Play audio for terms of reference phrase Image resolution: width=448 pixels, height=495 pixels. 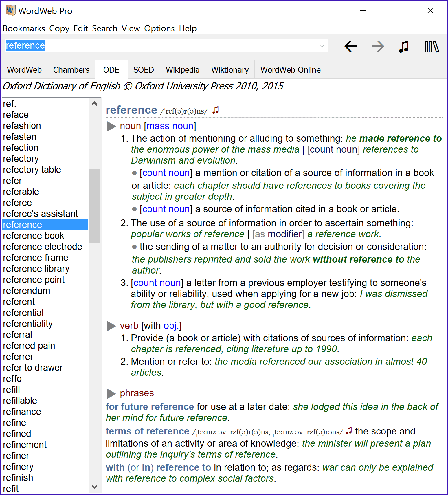(x=349, y=431)
